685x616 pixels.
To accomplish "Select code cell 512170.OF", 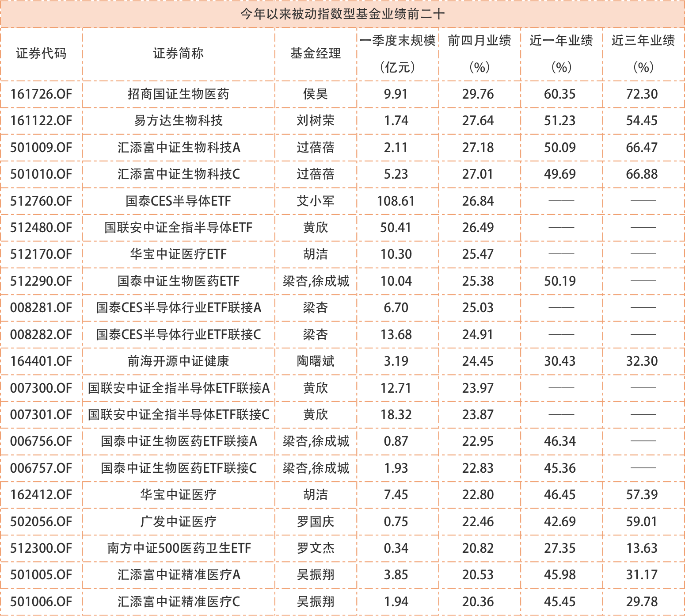I will pyautogui.click(x=41, y=254).
